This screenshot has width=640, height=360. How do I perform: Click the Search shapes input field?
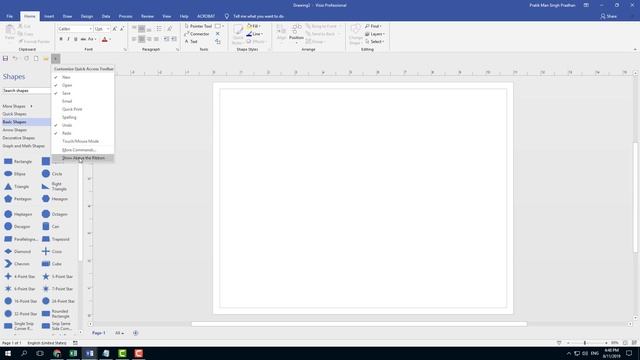(x=26, y=91)
